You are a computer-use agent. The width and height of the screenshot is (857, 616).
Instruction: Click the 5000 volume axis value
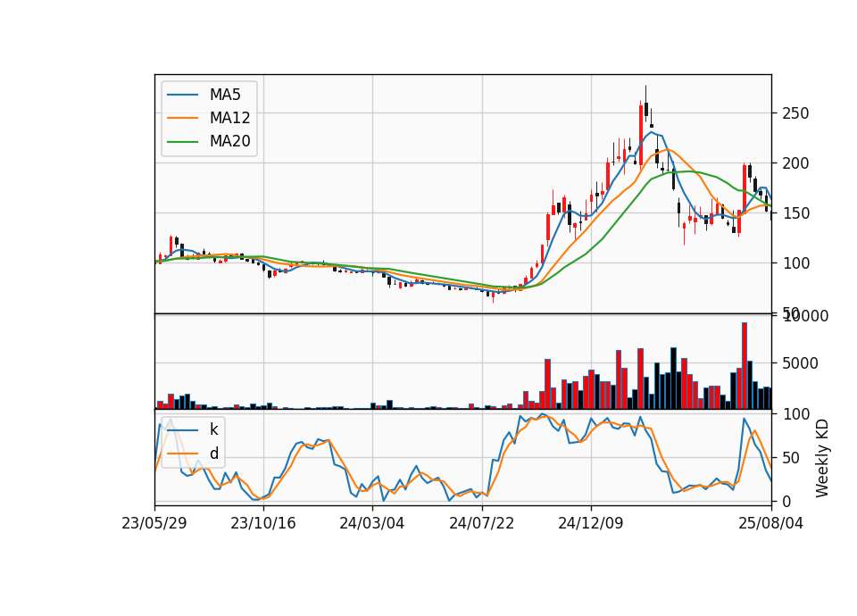pyautogui.click(x=801, y=363)
